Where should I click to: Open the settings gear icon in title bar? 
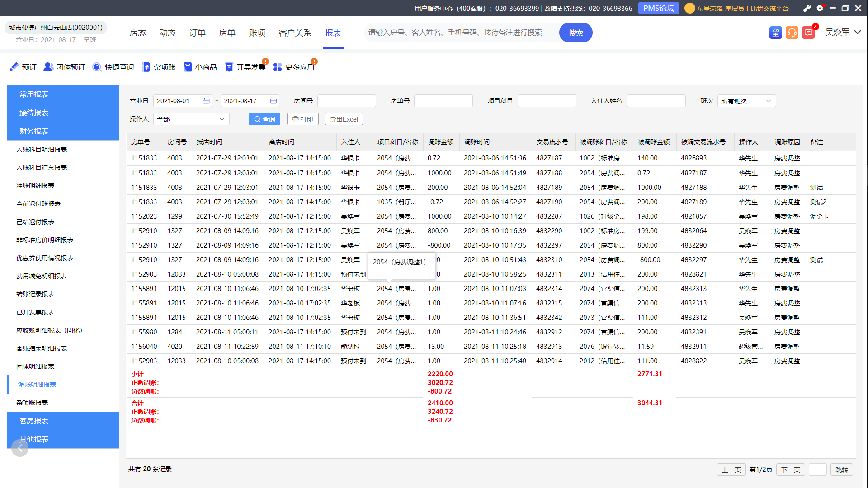[820, 8]
